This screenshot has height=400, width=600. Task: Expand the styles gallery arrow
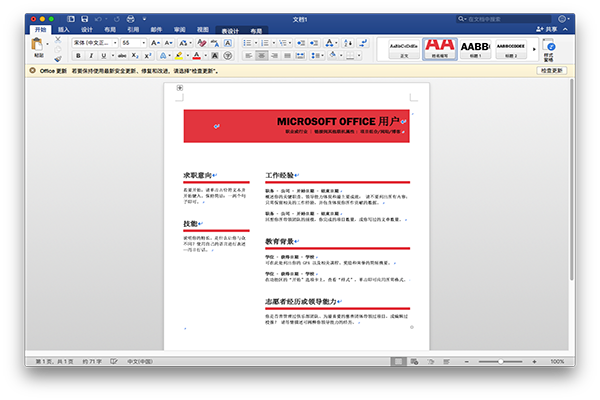click(x=534, y=49)
